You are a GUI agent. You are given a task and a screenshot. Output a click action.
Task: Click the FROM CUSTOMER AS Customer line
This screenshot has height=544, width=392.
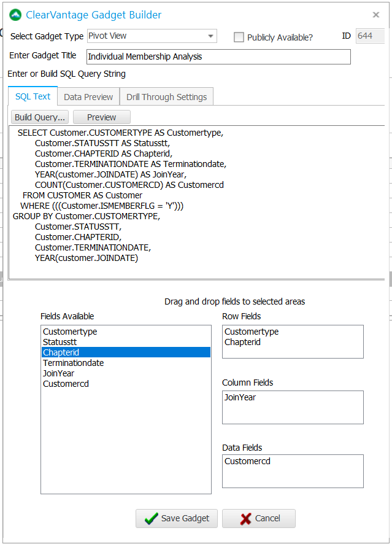pyautogui.click(x=82, y=195)
